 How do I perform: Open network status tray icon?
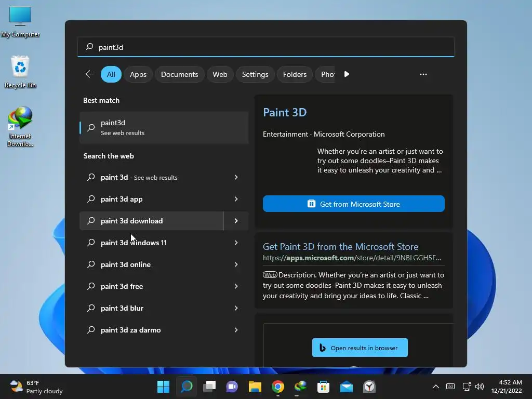pyautogui.click(x=467, y=387)
